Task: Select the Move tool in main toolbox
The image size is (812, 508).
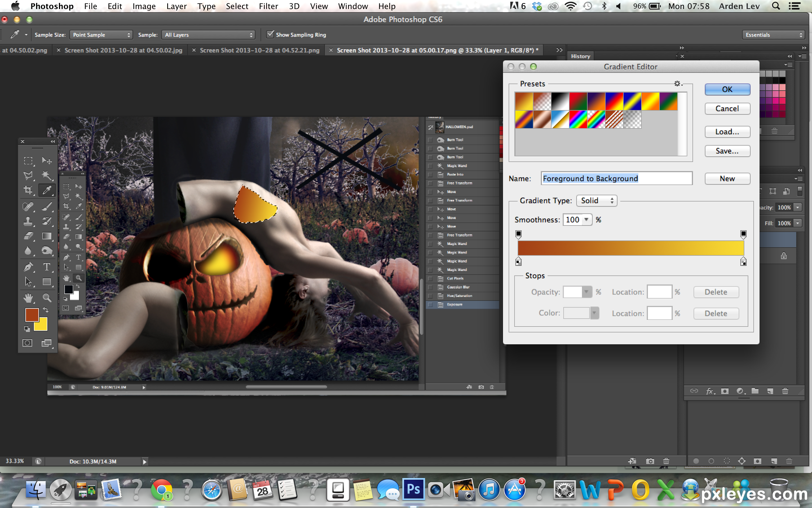Action: tap(47, 161)
